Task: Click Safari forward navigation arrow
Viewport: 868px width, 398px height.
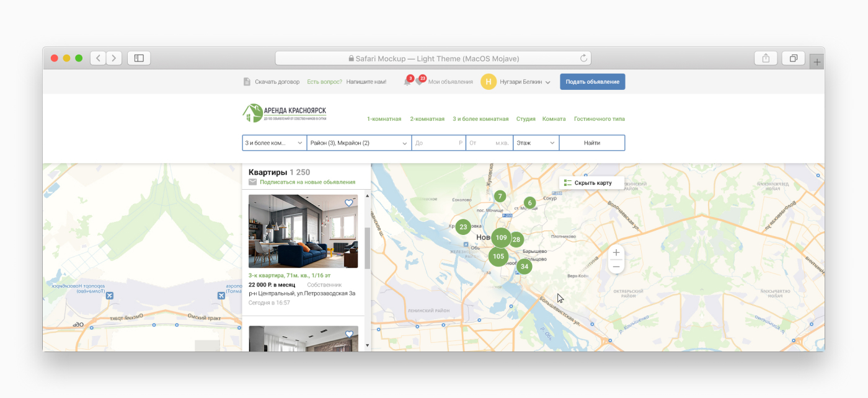Action: point(114,58)
